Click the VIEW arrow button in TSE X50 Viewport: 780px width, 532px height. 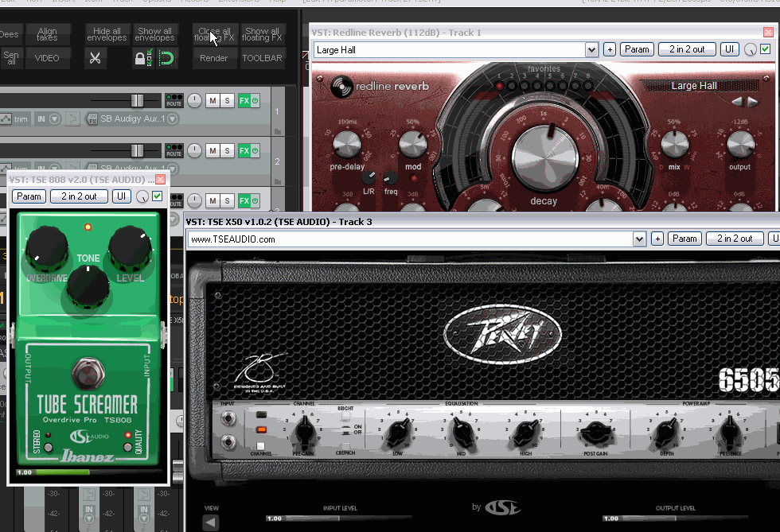[x=211, y=522]
